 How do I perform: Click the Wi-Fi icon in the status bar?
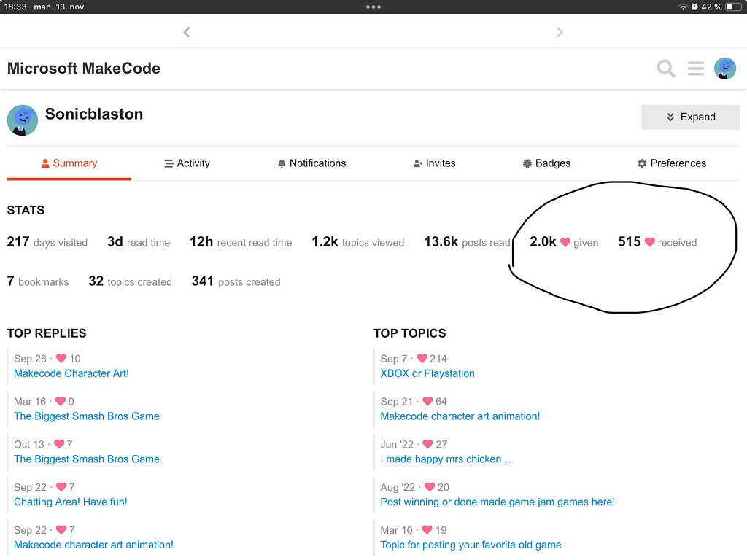pyautogui.click(x=684, y=6)
